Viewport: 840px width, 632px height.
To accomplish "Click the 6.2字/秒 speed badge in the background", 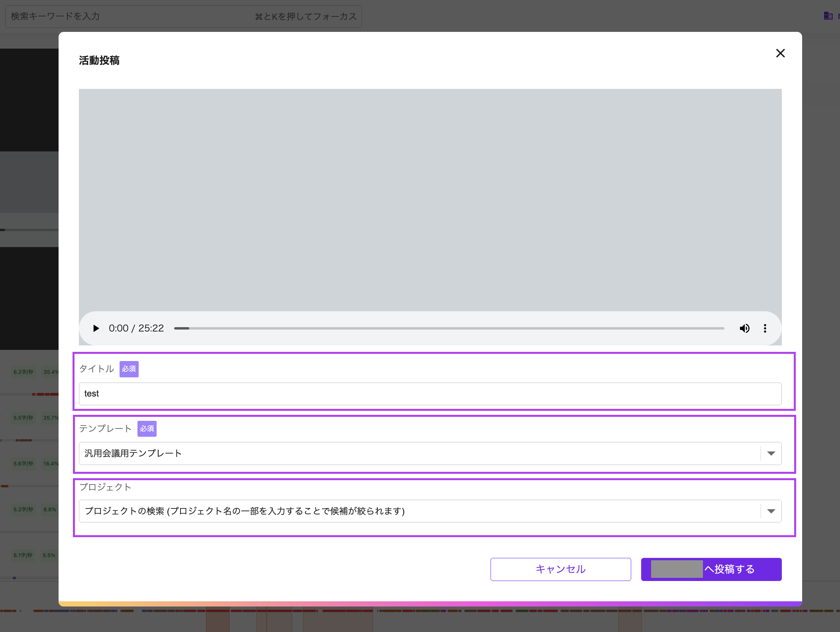I will coord(24,372).
